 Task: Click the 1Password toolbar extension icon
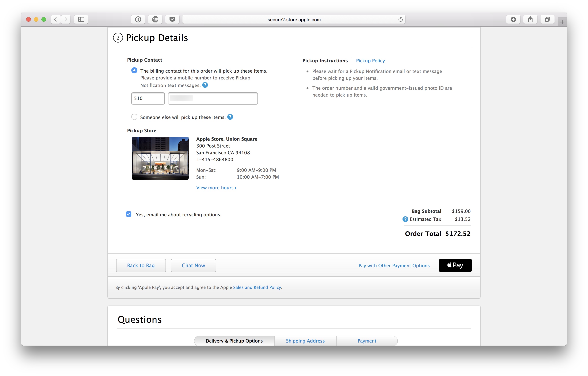138,19
